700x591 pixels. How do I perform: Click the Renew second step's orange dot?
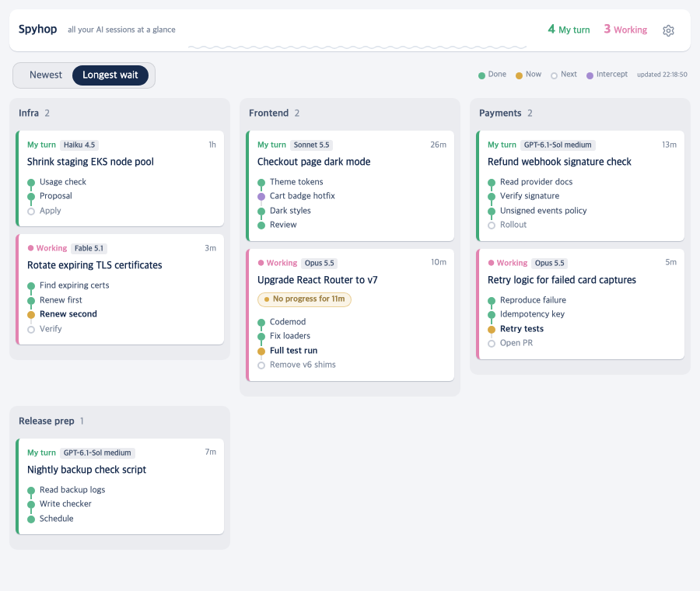(x=31, y=315)
